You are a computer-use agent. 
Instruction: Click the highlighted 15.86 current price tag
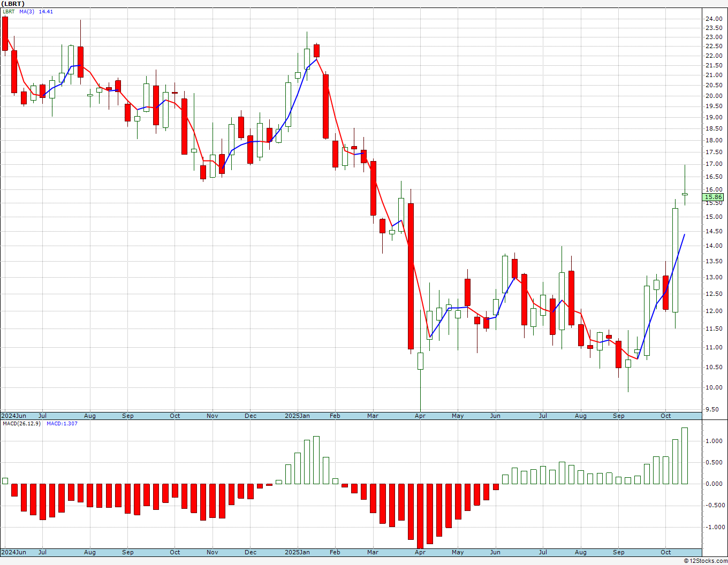click(714, 197)
